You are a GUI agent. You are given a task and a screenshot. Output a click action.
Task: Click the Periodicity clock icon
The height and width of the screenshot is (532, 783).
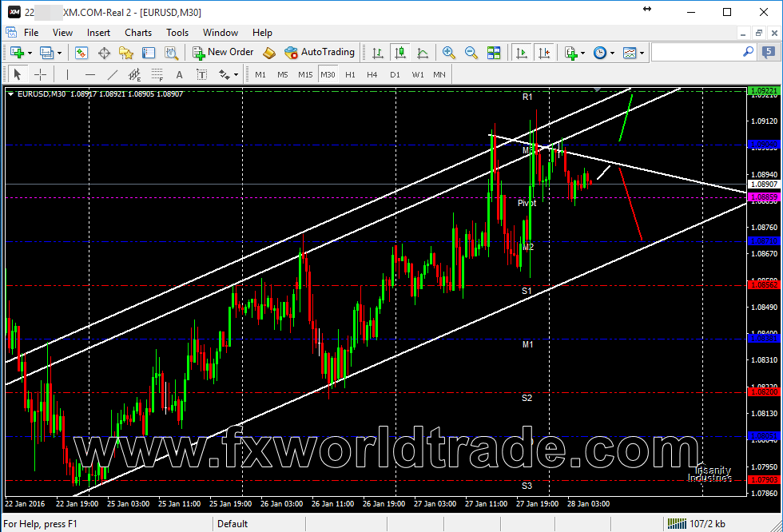click(600, 53)
